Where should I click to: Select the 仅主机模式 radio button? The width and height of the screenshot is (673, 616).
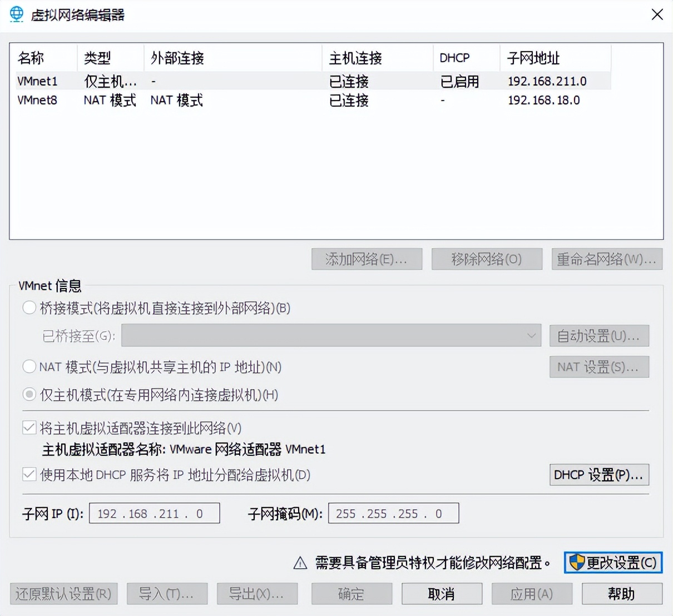coord(29,394)
